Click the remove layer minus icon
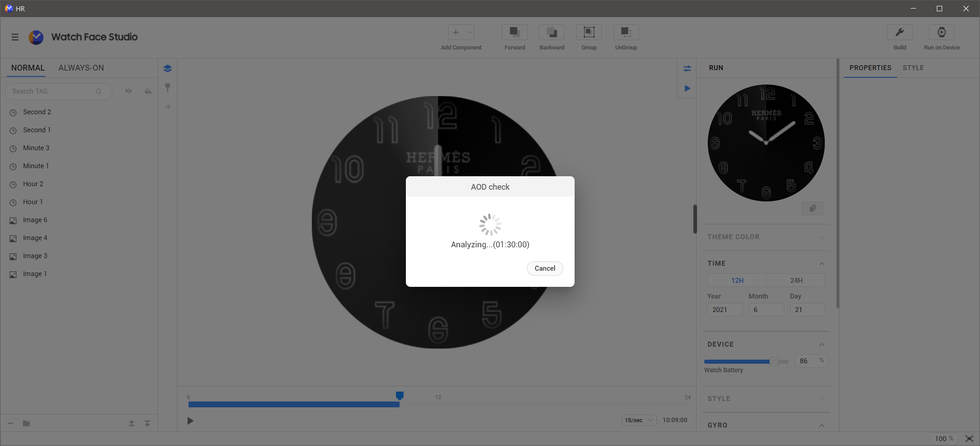The height and width of the screenshot is (446, 980). coord(11,424)
